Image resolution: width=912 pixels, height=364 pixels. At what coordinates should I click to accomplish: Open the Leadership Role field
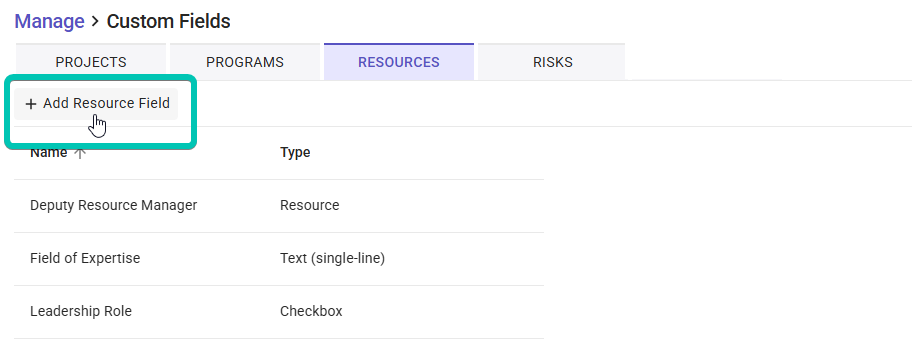click(x=81, y=312)
